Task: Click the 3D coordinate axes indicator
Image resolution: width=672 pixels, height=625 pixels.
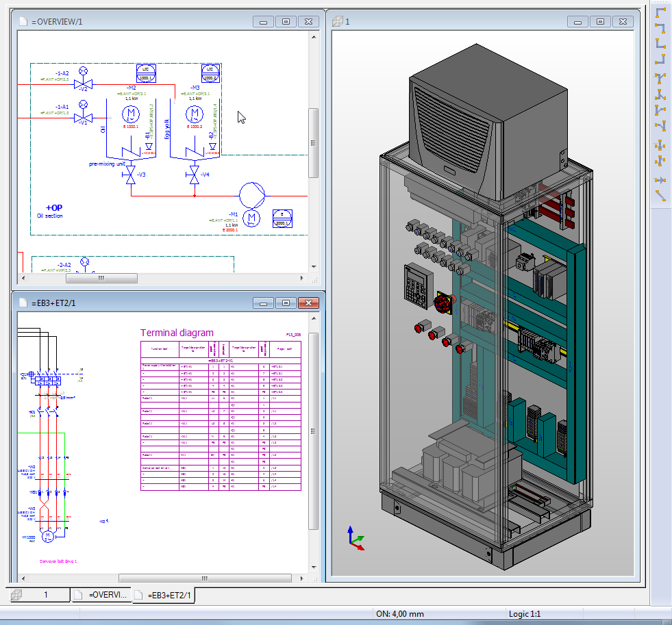Action: (356, 539)
